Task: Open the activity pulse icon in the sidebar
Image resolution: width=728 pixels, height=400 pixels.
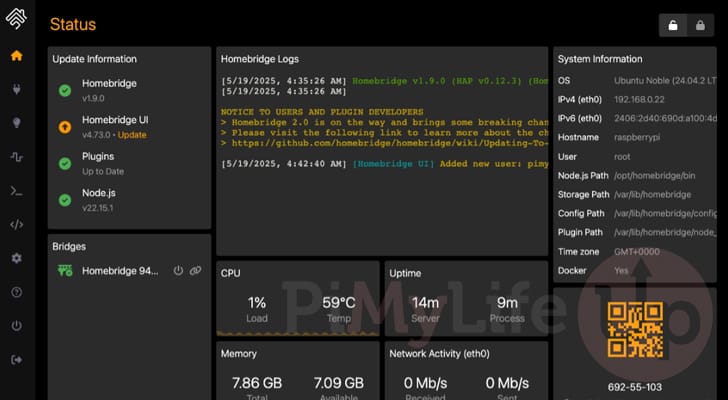Action: (x=17, y=157)
